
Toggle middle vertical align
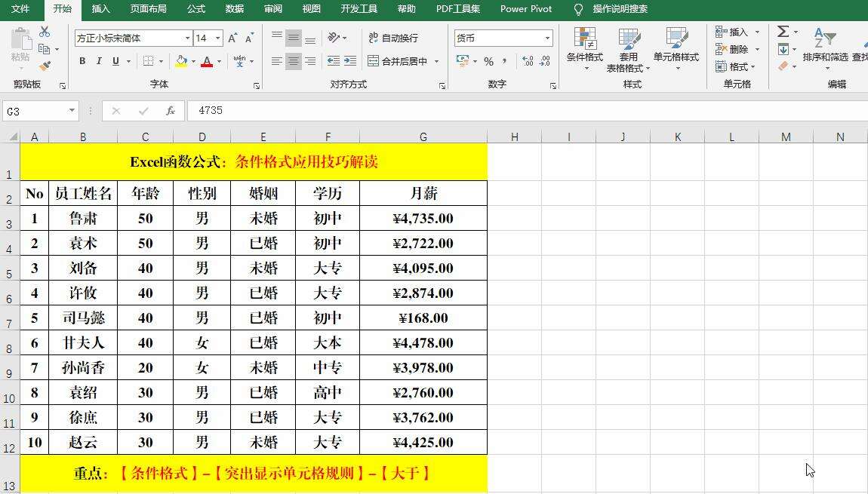[294, 38]
